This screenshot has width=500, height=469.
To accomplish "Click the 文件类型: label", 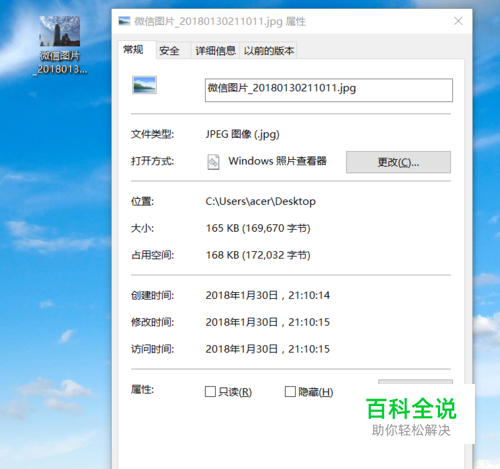I will click(x=152, y=134).
